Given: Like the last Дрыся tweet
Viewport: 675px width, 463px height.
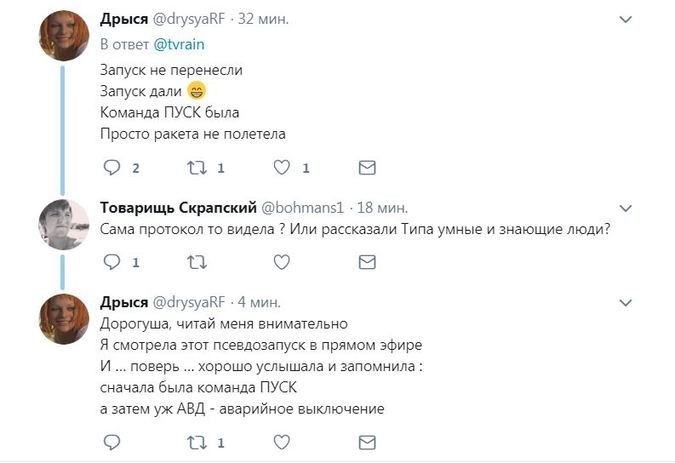Looking at the screenshot, I should click(x=281, y=441).
